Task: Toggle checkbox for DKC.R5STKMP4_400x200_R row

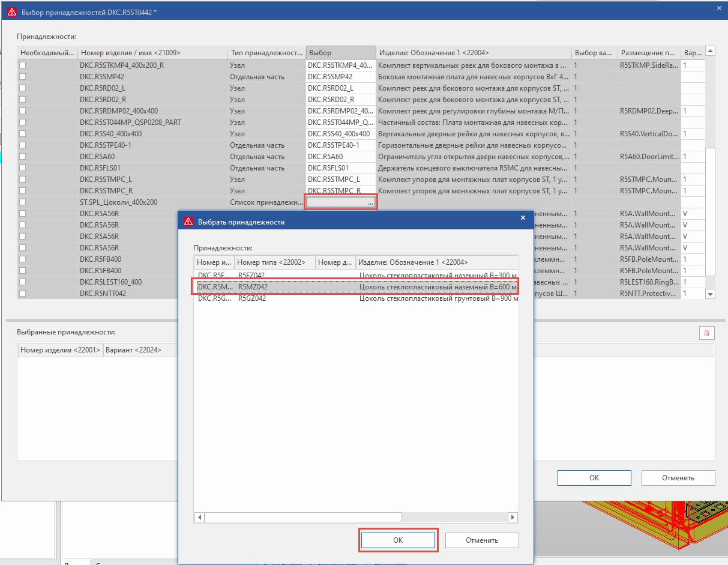Action: tap(23, 65)
